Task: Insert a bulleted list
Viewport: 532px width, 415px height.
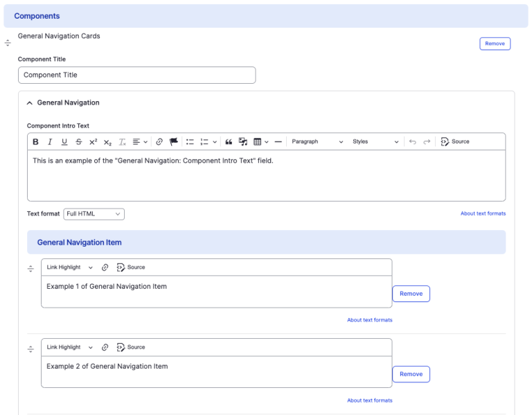Action: [x=190, y=142]
